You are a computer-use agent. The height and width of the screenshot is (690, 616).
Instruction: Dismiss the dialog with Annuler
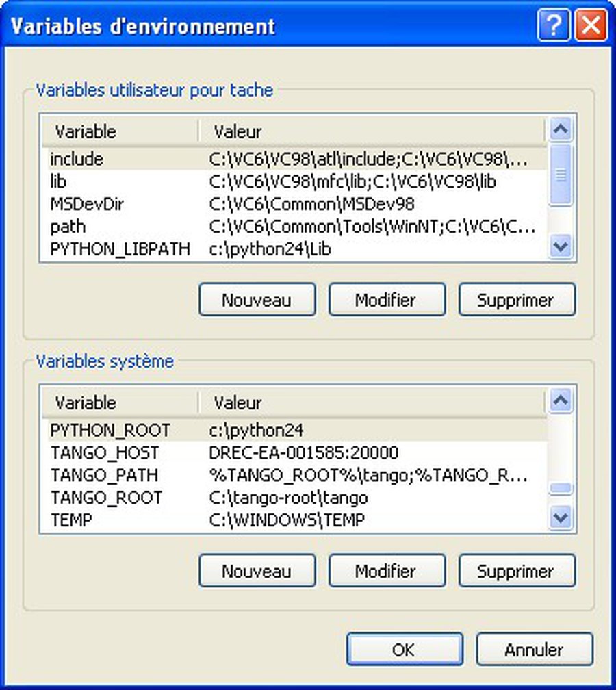pos(535,649)
